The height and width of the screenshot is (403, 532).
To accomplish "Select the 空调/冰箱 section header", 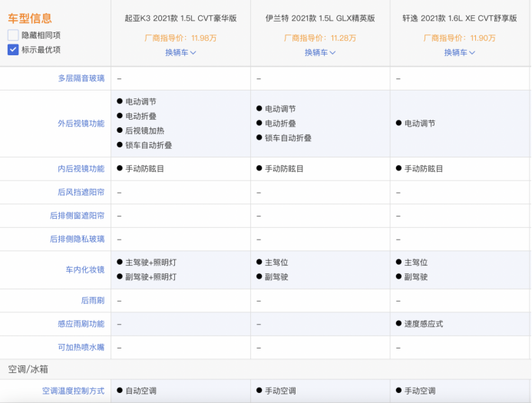I will pos(28,369).
